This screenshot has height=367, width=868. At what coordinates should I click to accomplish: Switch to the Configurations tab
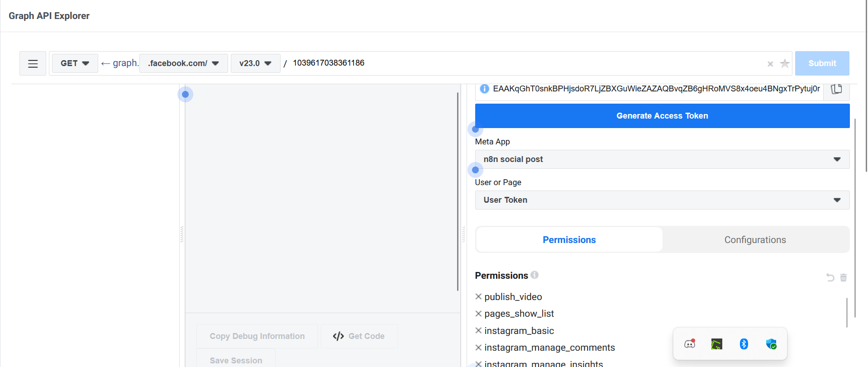point(755,240)
